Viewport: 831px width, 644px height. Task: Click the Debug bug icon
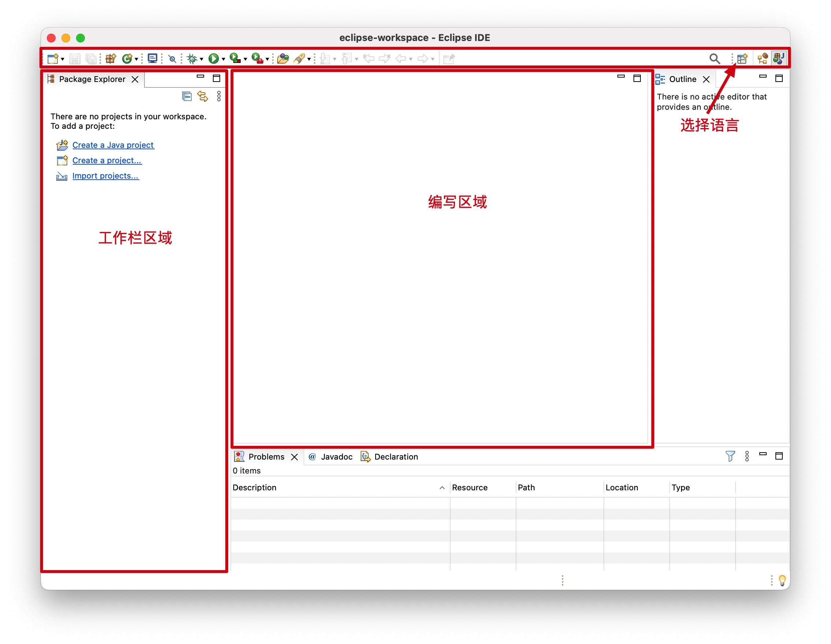192,59
